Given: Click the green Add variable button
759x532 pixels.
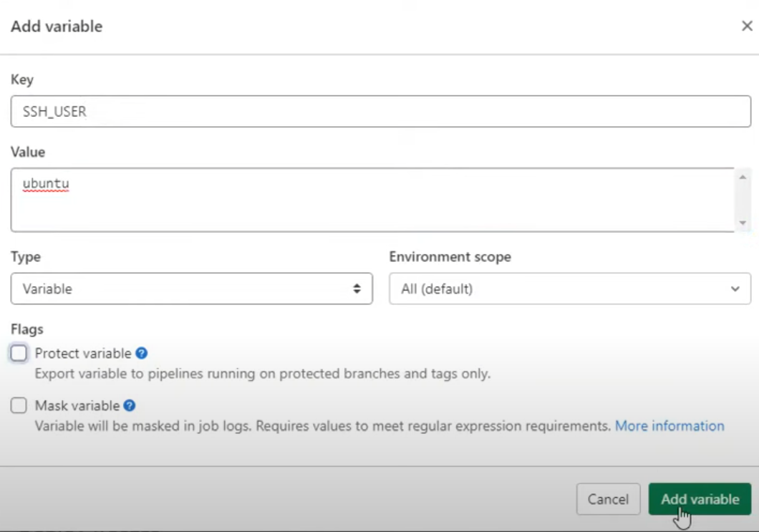Looking at the screenshot, I should click(x=700, y=499).
